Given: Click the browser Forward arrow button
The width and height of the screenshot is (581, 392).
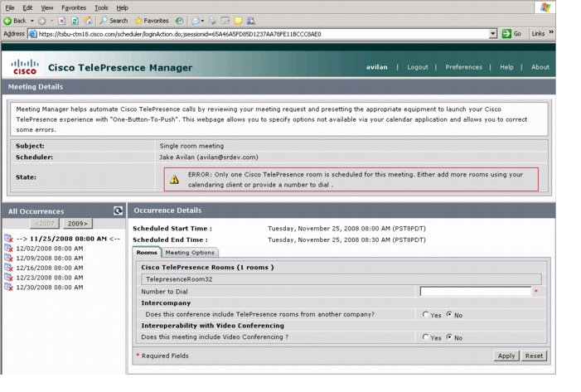Looking at the screenshot, I should pyautogui.click(x=42, y=21).
